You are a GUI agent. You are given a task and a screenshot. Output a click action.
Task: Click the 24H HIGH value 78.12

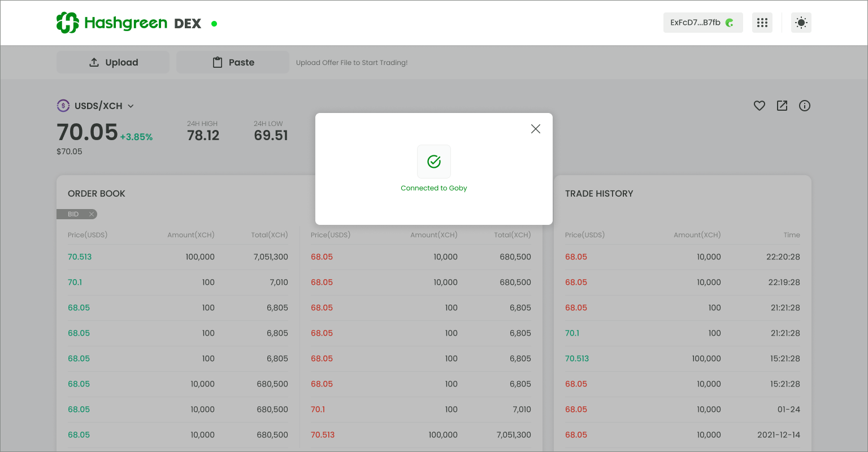point(203,136)
